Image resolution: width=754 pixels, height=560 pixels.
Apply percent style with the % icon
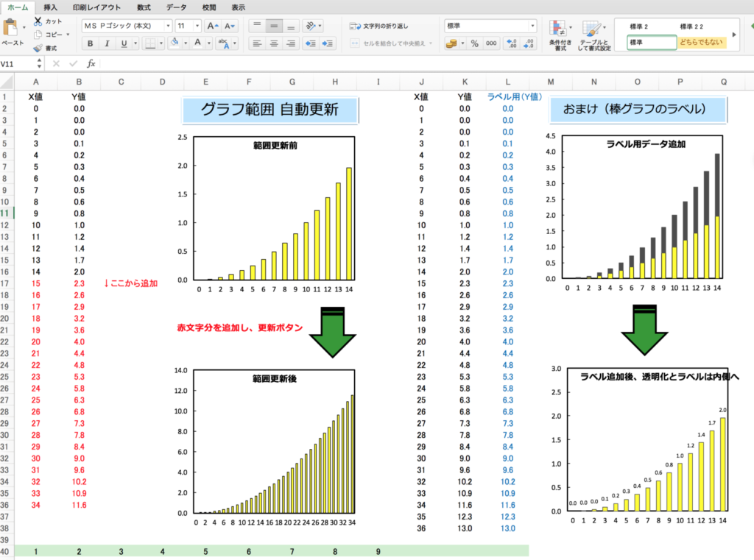click(x=474, y=43)
